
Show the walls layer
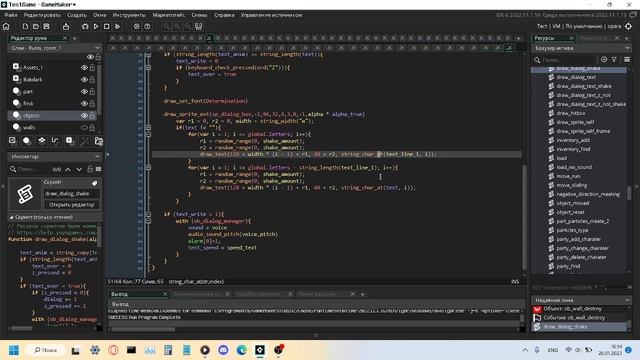pyautogui.click(x=84, y=127)
